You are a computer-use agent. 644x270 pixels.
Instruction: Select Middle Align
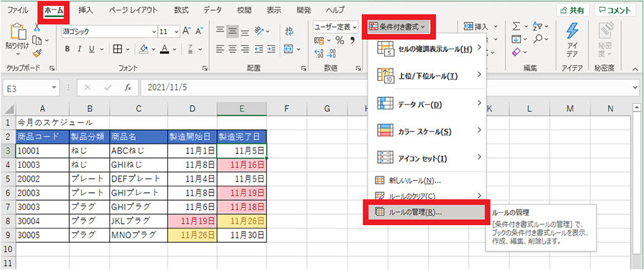click(233, 31)
